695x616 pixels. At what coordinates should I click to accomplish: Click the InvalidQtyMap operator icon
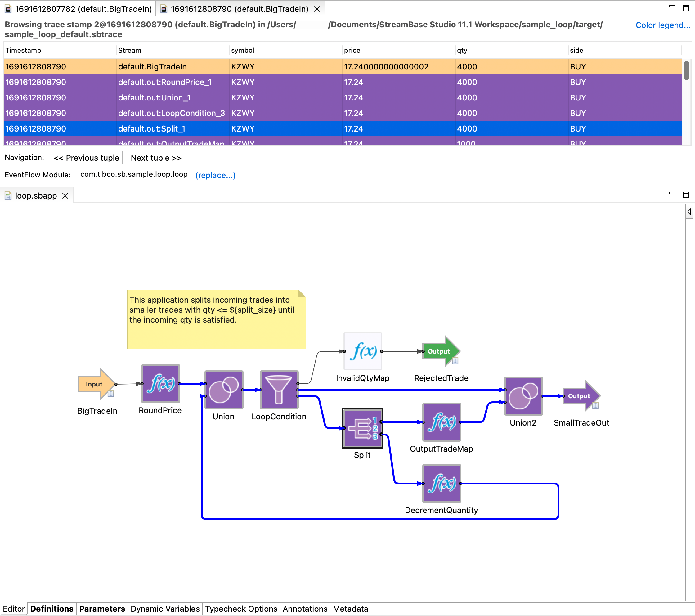[362, 351]
